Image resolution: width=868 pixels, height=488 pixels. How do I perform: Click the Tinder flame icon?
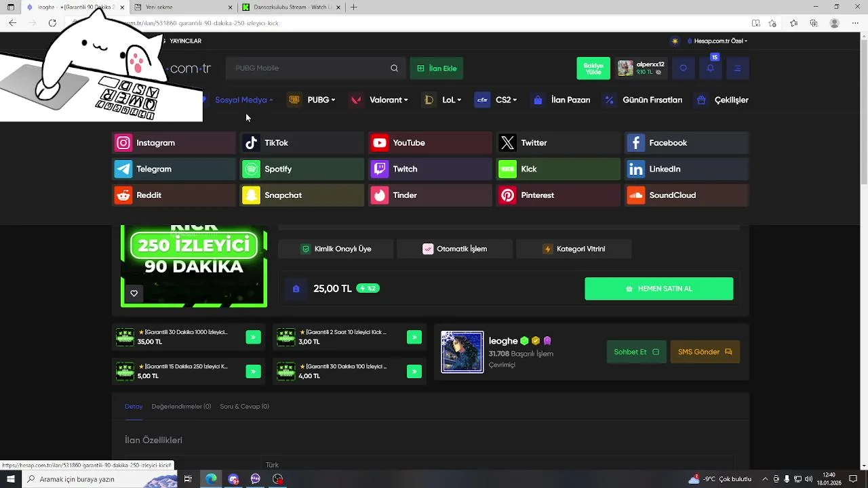[379, 195]
